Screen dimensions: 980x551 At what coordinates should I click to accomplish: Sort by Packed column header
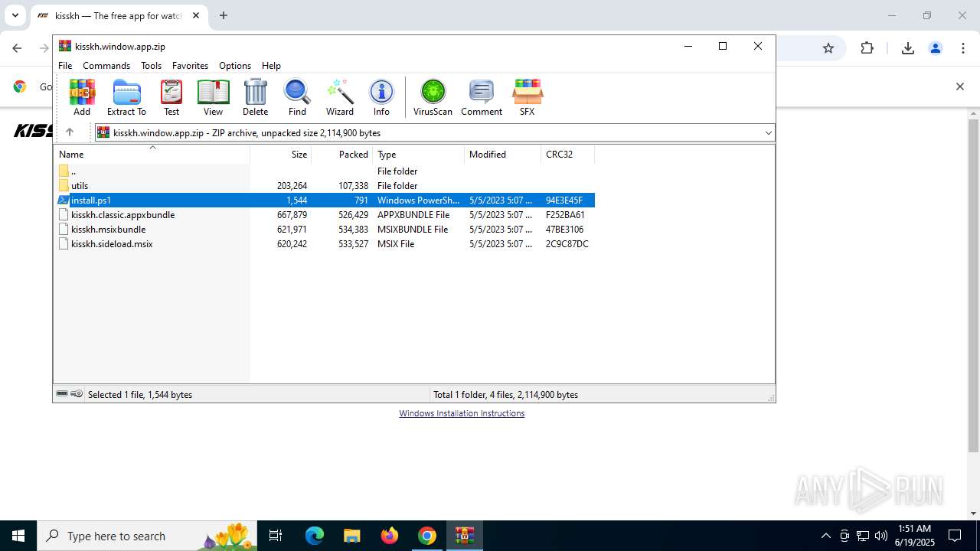click(342, 155)
